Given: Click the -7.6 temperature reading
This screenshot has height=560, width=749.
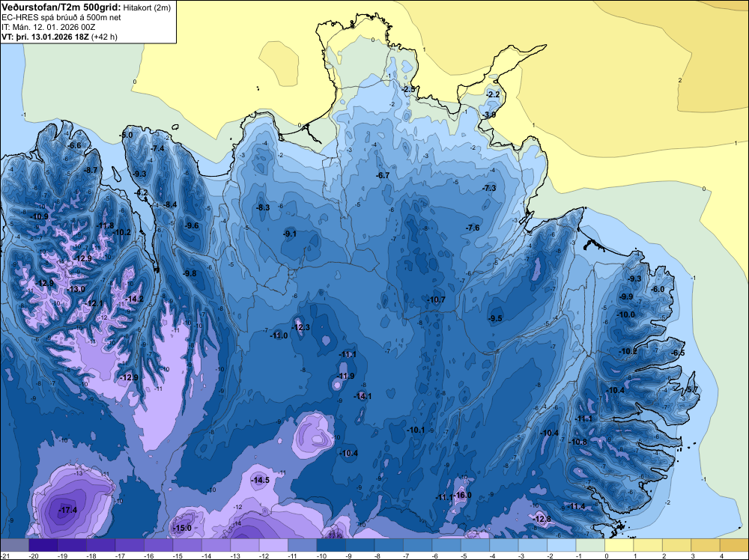Looking at the screenshot, I should tap(473, 228).
